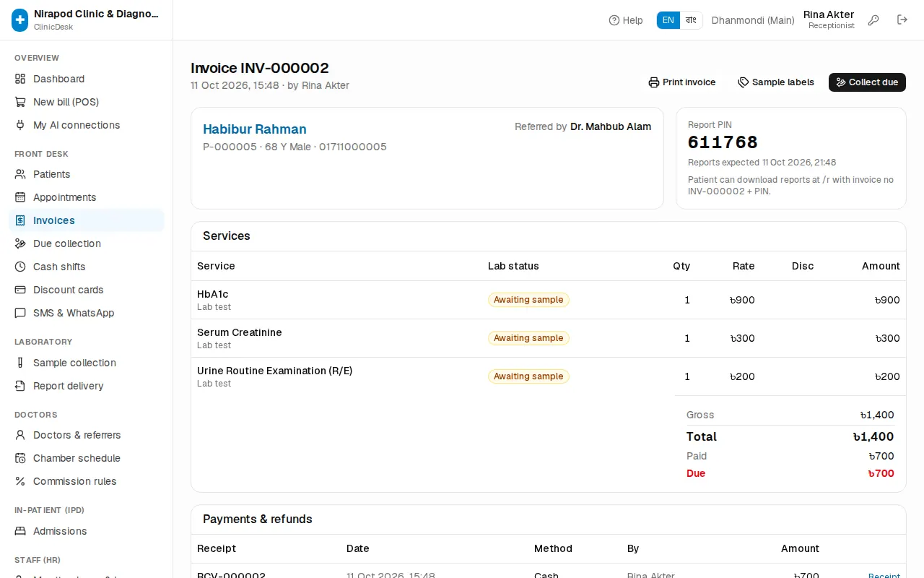
Task: Click the My AI connections plug icon
Action: (x=20, y=125)
